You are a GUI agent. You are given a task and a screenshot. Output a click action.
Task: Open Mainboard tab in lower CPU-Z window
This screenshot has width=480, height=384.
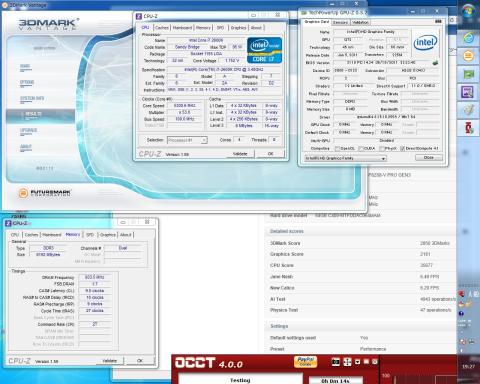pyautogui.click(x=52, y=235)
